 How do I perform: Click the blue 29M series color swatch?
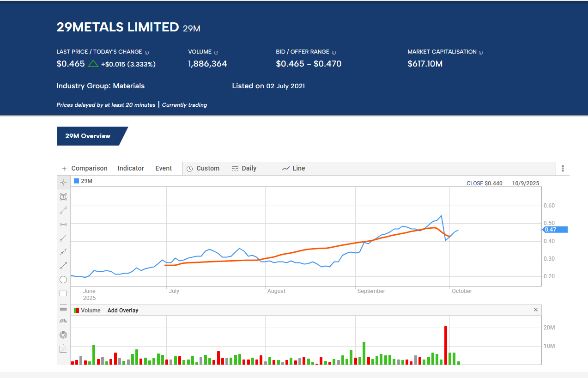click(77, 181)
